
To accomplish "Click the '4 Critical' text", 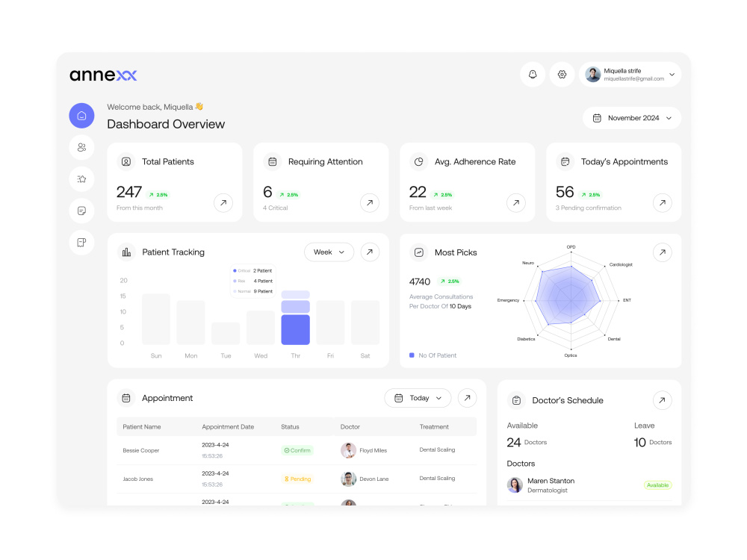I will 276,208.
